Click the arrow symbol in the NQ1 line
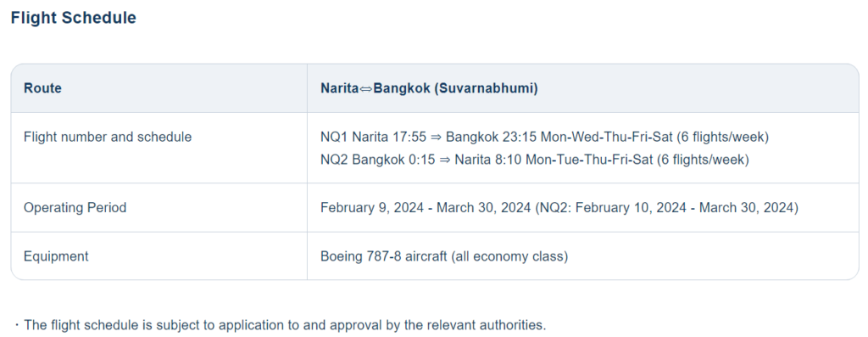The width and height of the screenshot is (868, 337). pos(437,137)
